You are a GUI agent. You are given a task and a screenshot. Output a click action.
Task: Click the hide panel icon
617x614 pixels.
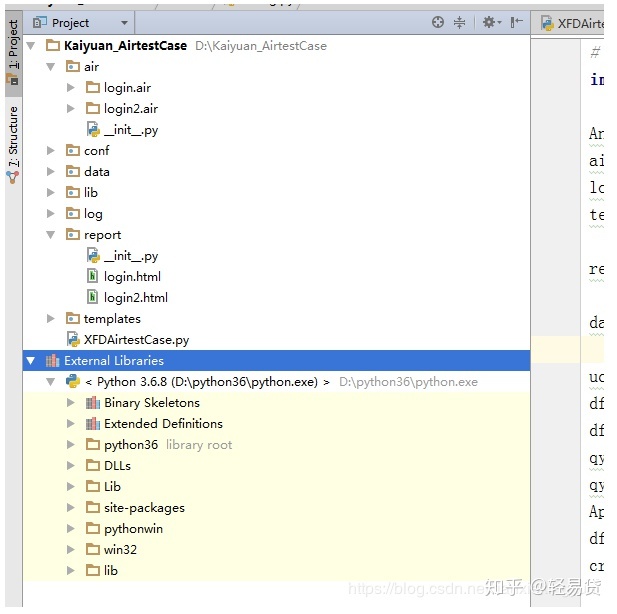point(516,22)
